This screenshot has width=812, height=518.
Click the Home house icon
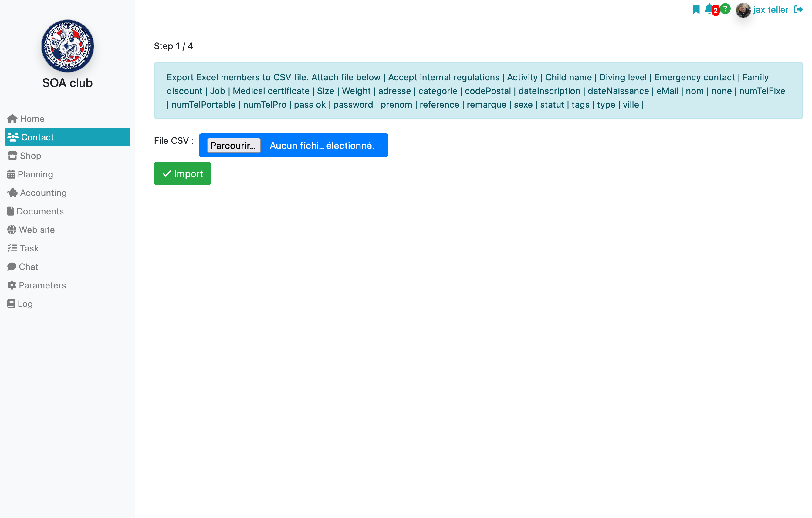point(12,119)
